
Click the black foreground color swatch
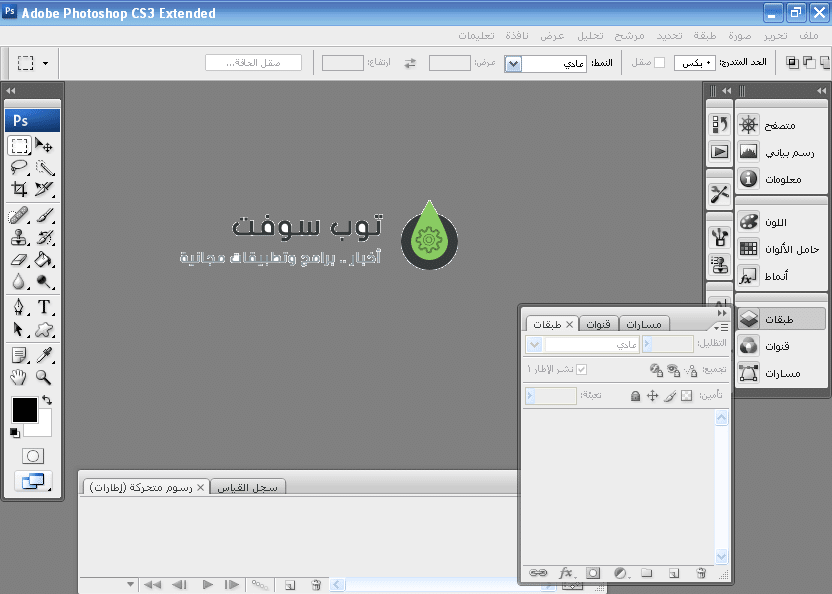point(24,409)
